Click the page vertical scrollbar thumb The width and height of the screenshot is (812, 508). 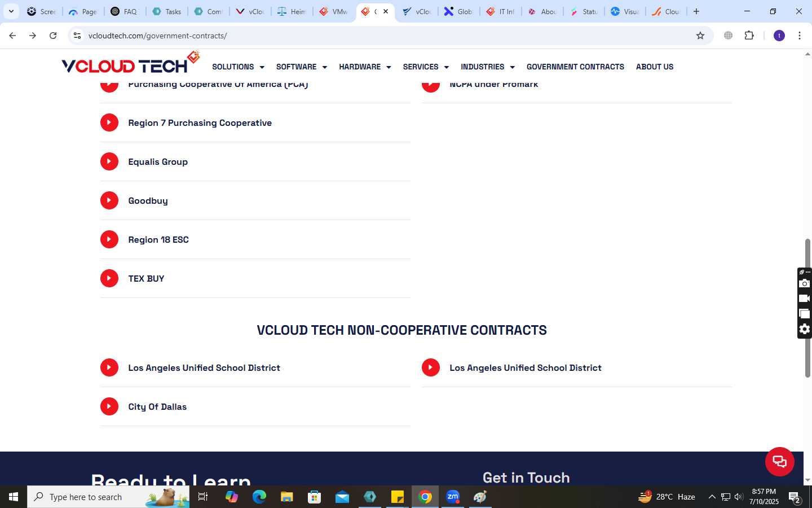807,308
